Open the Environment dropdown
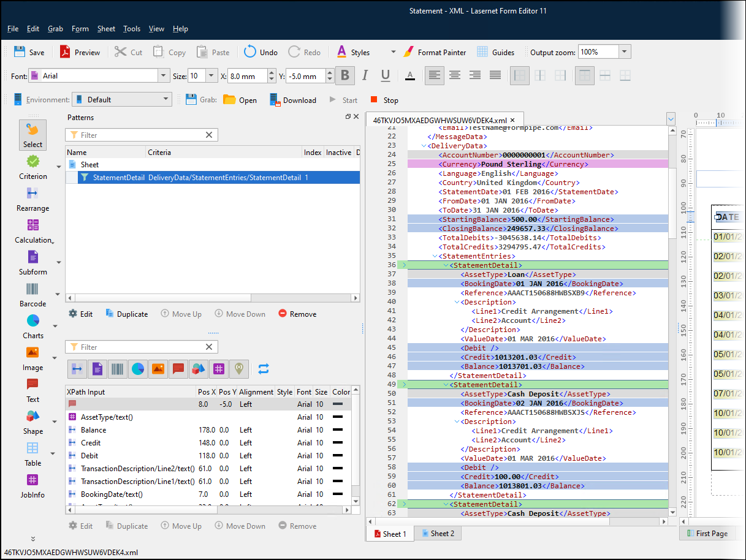 point(166,99)
